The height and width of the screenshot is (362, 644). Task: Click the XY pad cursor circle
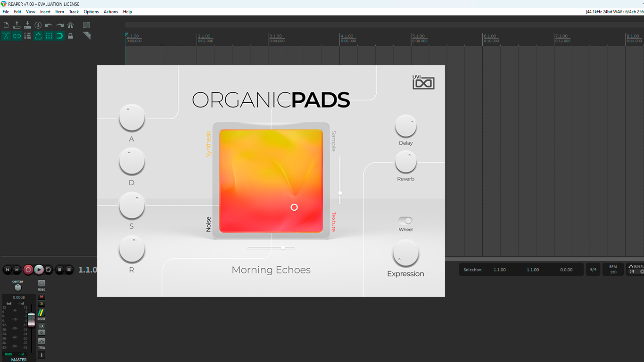click(x=294, y=207)
